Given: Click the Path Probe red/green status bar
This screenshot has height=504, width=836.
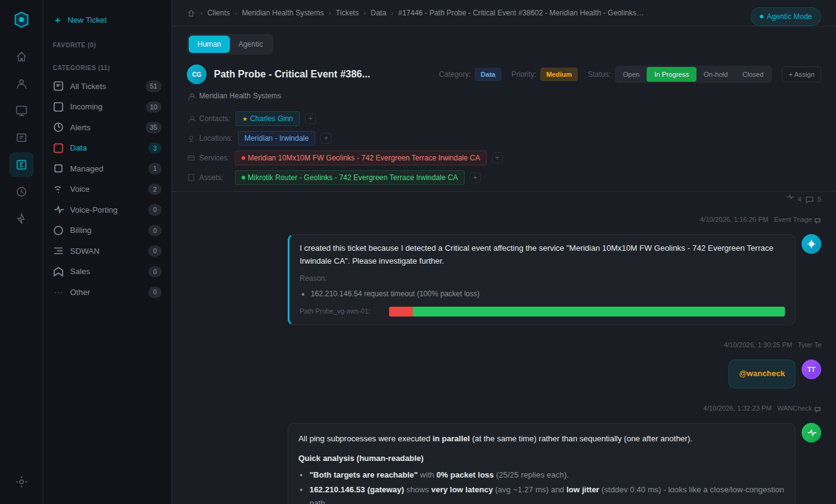Looking at the screenshot, I should (587, 312).
